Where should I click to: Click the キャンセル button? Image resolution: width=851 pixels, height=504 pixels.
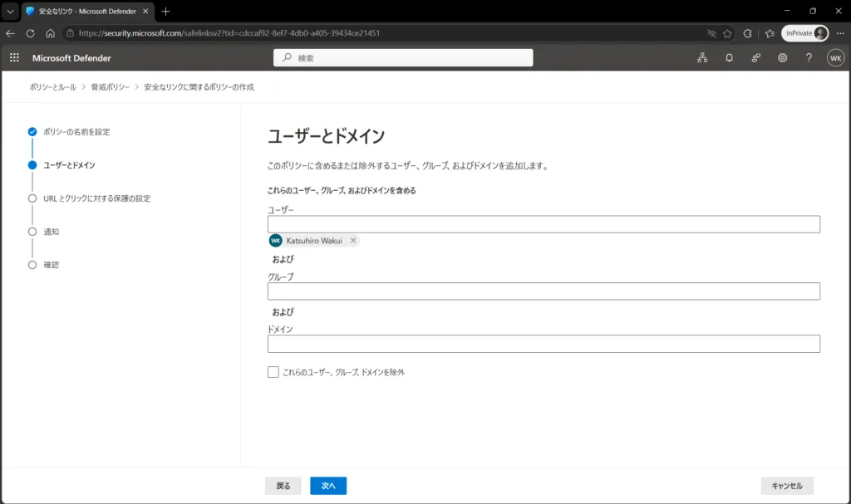[x=787, y=486]
